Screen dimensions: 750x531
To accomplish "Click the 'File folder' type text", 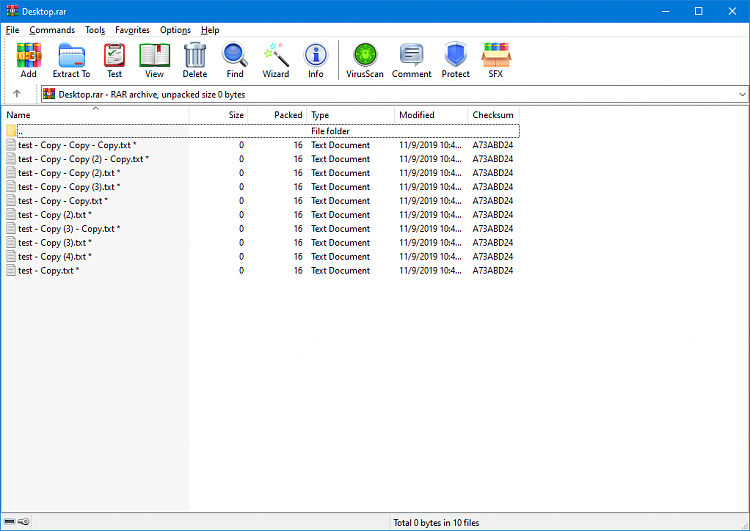I will coord(330,131).
